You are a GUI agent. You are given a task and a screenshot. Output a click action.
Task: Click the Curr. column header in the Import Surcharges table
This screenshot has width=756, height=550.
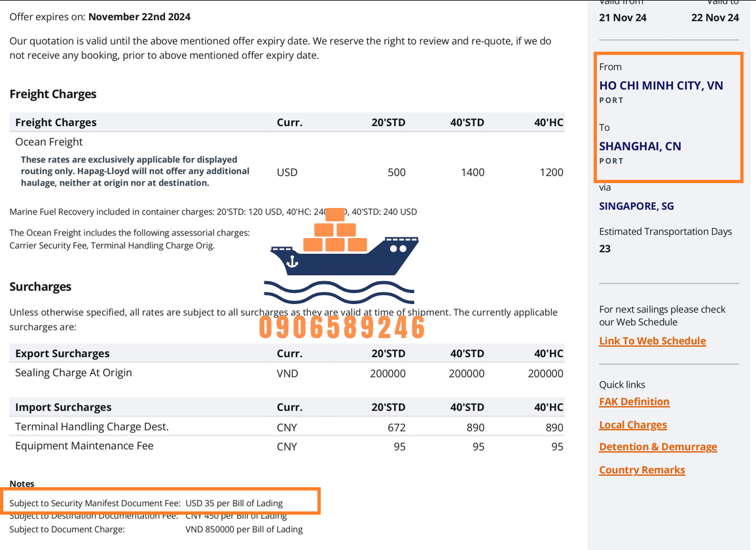290,407
